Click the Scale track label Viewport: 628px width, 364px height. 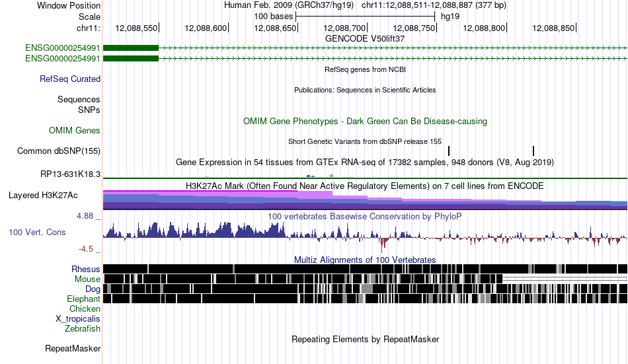coord(89,17)
